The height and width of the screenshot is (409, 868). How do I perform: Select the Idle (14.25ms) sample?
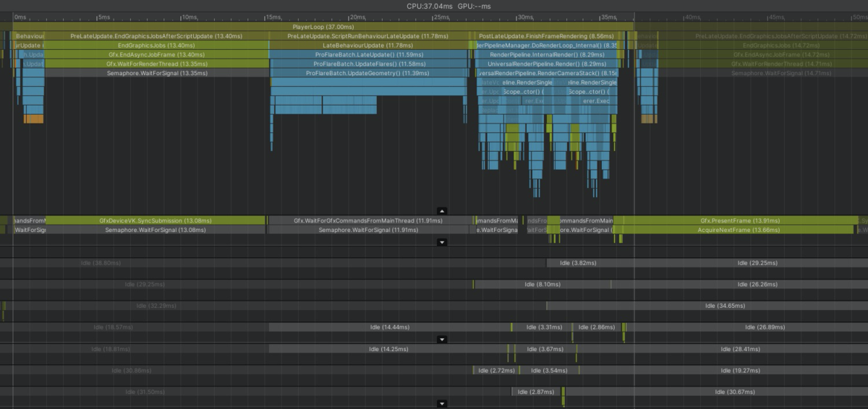[388, 349]
